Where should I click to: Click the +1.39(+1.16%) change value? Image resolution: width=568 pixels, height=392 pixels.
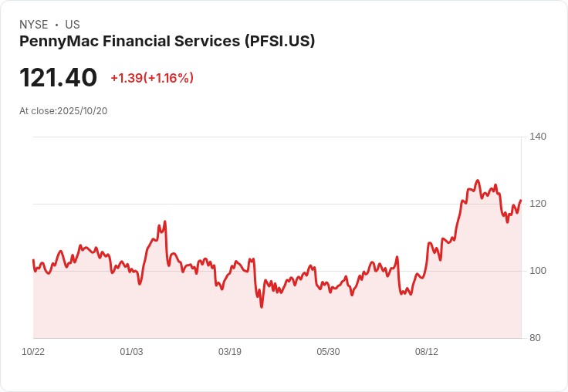(x=152, y=78)
